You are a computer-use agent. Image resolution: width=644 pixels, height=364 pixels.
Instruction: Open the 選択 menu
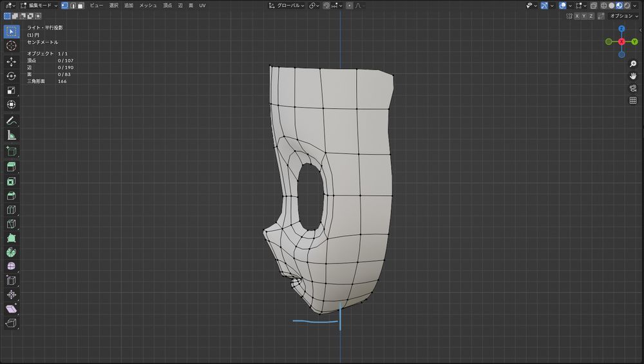pos(113,5)
